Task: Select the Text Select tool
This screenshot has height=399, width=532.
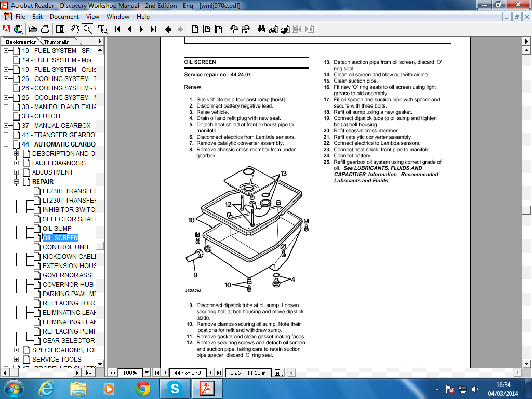Action: click(102, 29)
